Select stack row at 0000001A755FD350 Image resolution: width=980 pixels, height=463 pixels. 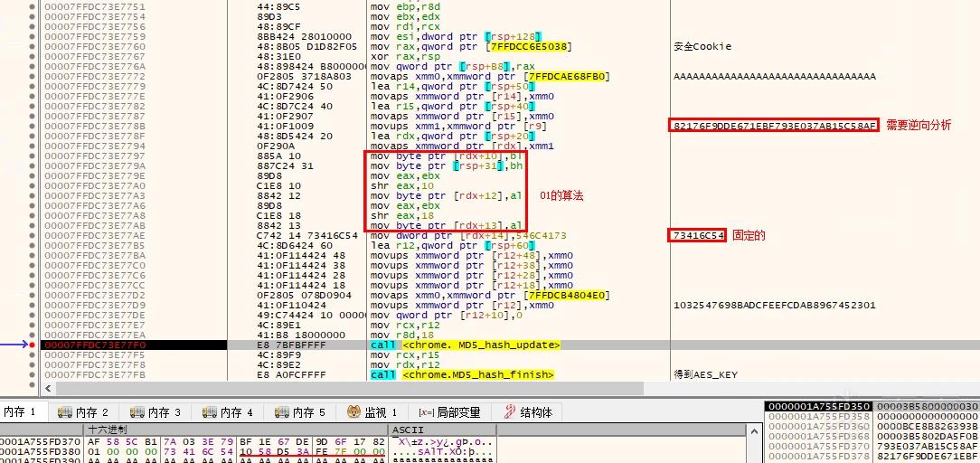[x=872, y=407]
